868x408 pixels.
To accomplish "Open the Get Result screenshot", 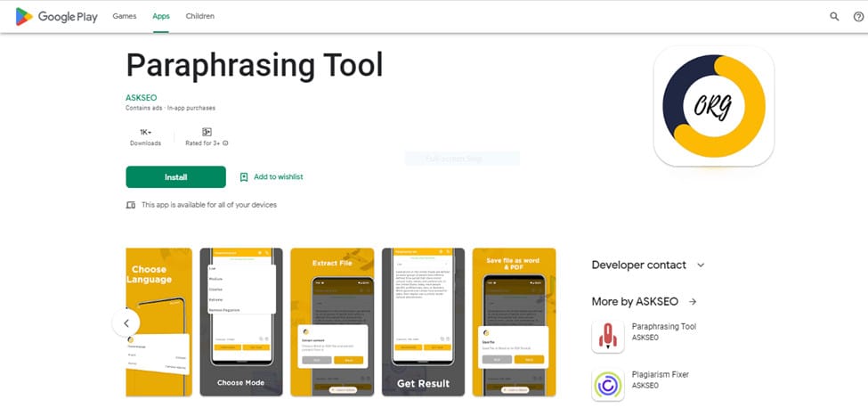I will [x=423, y=322].
